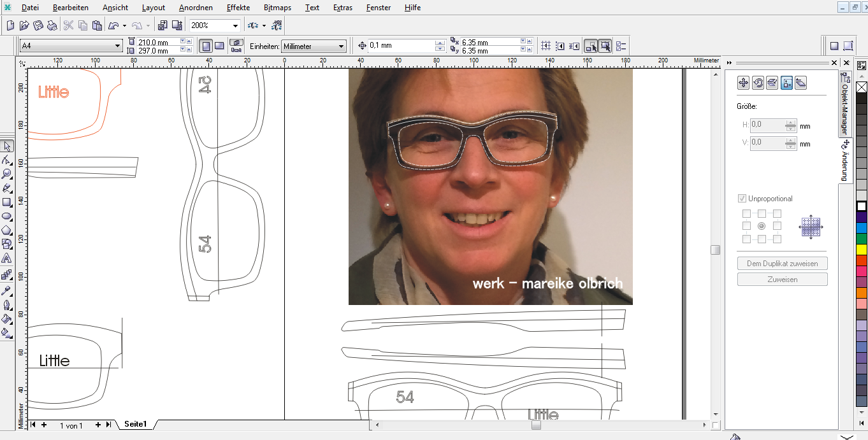This screenshot has height=440, width=868.
Task: Select the Rectangle tool
Action: pyautogui.click(x=7, y=202)
